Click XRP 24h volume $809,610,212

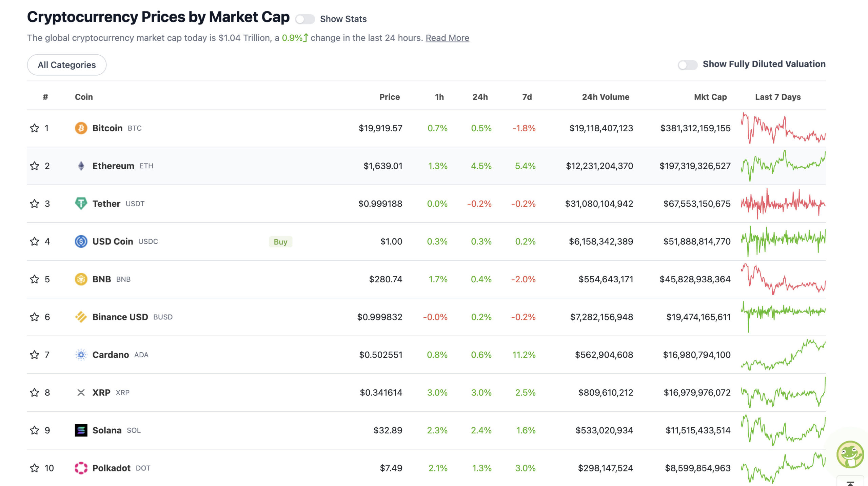(606, 392)
